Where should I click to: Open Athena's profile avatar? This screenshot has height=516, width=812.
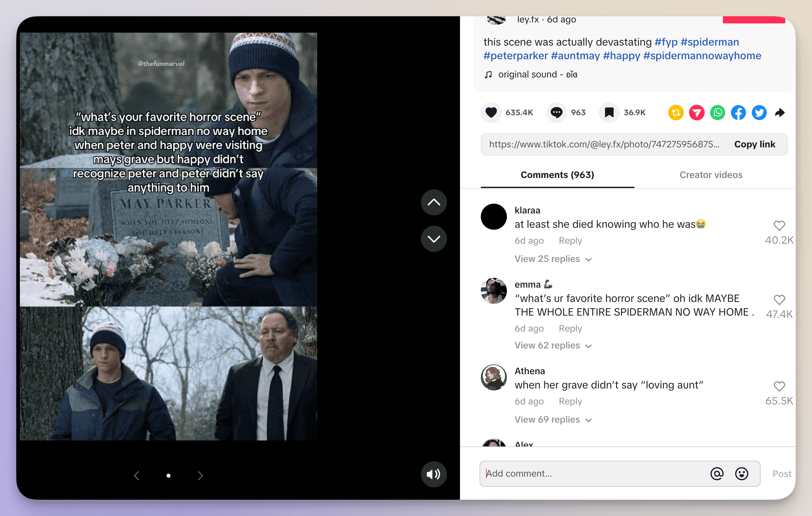(494, 377)
